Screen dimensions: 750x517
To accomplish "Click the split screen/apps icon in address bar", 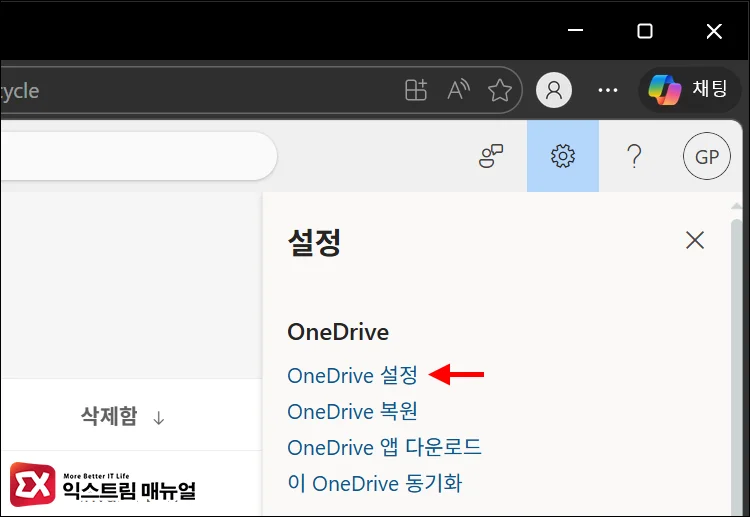I will click(x=416, y=90).
